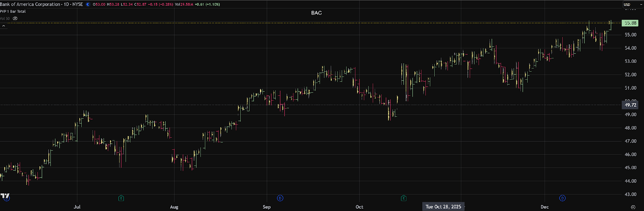Click the Bank of America Corporation symbol title
This screenshot has height=211, width=644.
pyautogui.click(x=30, y=4)
